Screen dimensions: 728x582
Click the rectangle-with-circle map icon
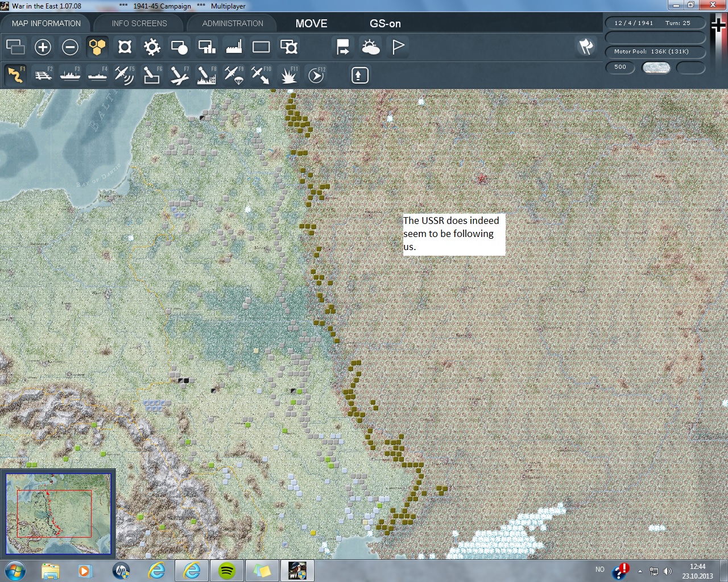point(179,47)
